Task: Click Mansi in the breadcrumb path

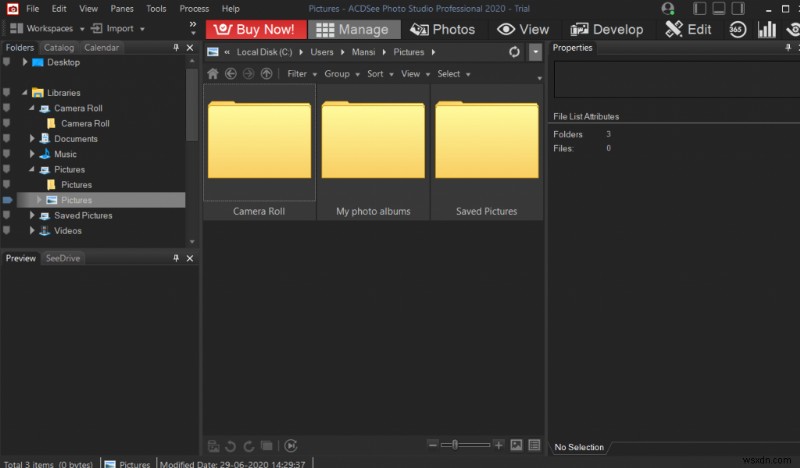Action: 363,52
